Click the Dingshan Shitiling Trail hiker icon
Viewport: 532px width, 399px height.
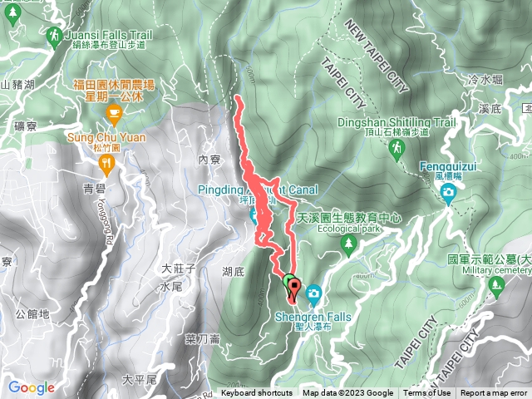pos(397,150)
